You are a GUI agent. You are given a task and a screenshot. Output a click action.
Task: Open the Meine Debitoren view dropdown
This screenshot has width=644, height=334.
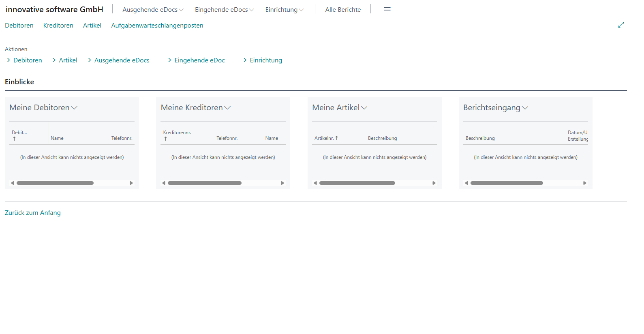43,108
